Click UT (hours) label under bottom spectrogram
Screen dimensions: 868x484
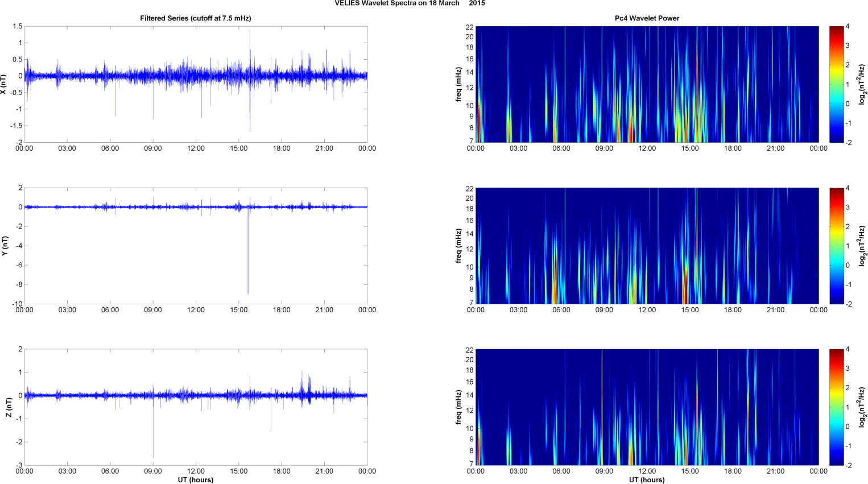pos(647,480)
